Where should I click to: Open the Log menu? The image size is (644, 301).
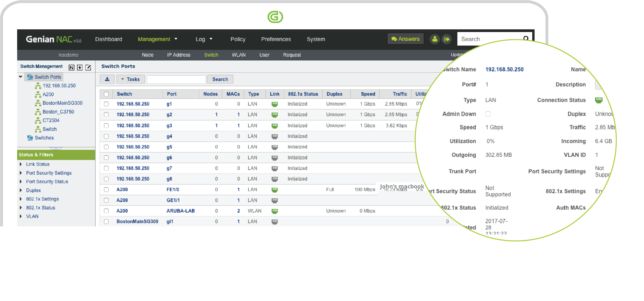click(x=204, y=39)
